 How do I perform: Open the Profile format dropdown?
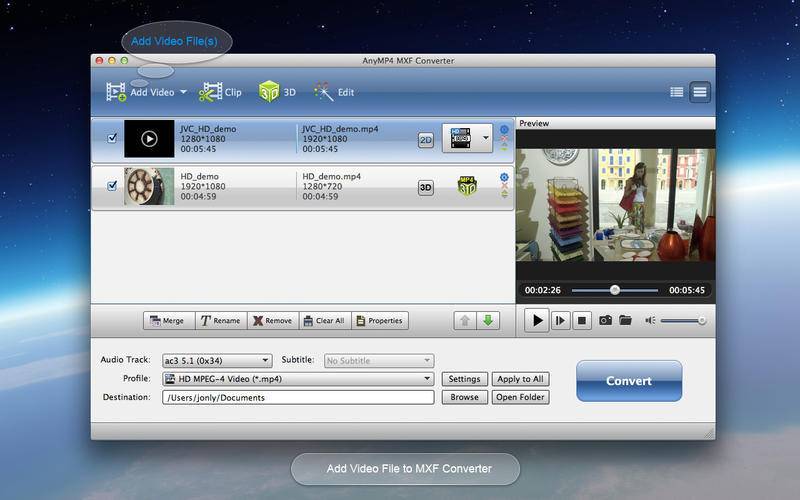point(298,379)
